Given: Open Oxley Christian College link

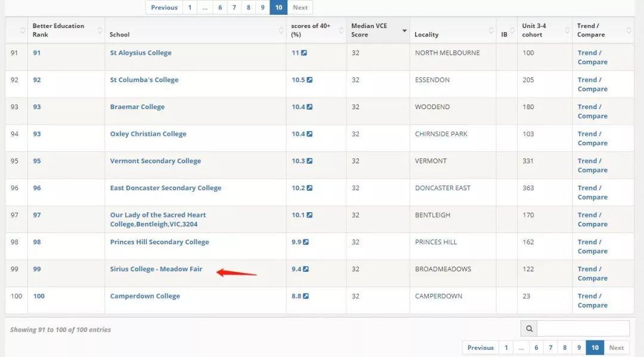Looking at the screenshot, I should pyautogui.click(x=148, y=134).
